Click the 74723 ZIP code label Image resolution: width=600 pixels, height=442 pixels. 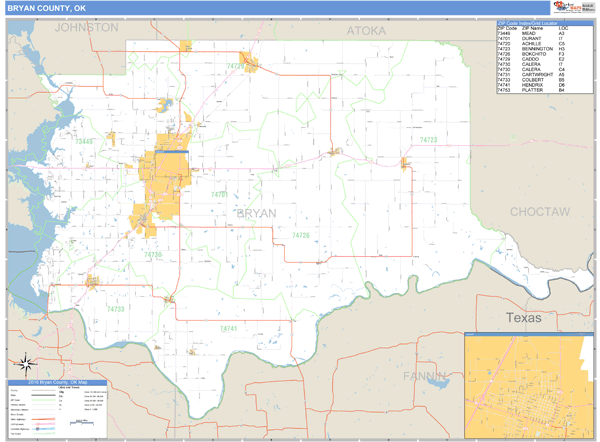tap(427, 140)
